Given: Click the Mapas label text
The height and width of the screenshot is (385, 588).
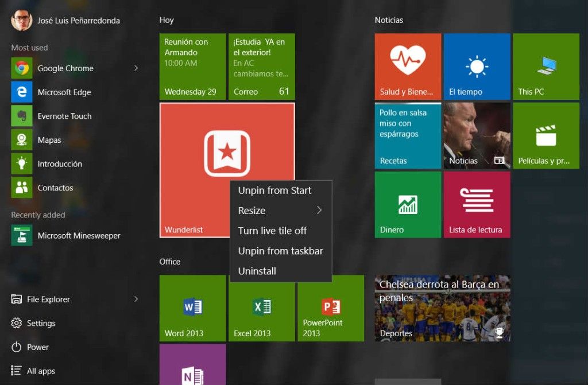Looking at the screenshot, I should tap(49, 140).
